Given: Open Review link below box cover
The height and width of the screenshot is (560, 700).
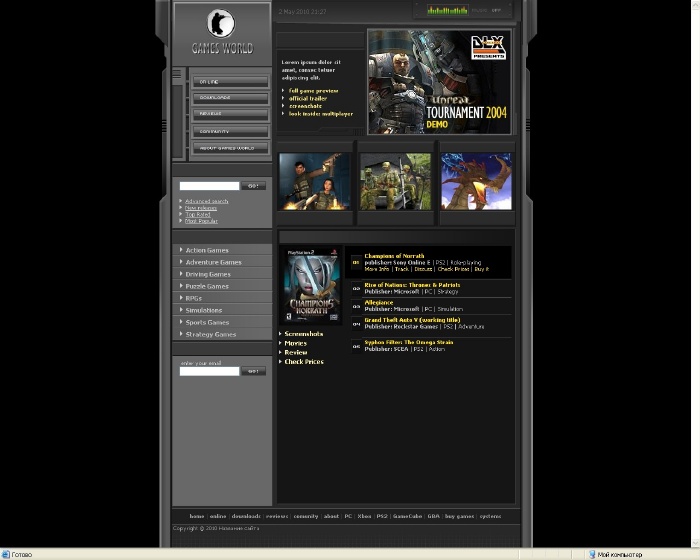Looking at the screenshot, I should coord(296,352).
